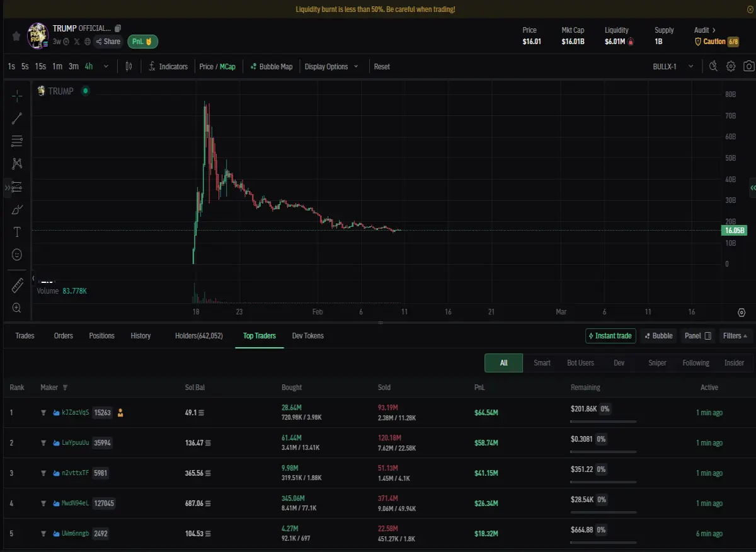The image size is (756, 552).
Task: Open chart axis settings gear at bottom-right
Action: (741, 313)
